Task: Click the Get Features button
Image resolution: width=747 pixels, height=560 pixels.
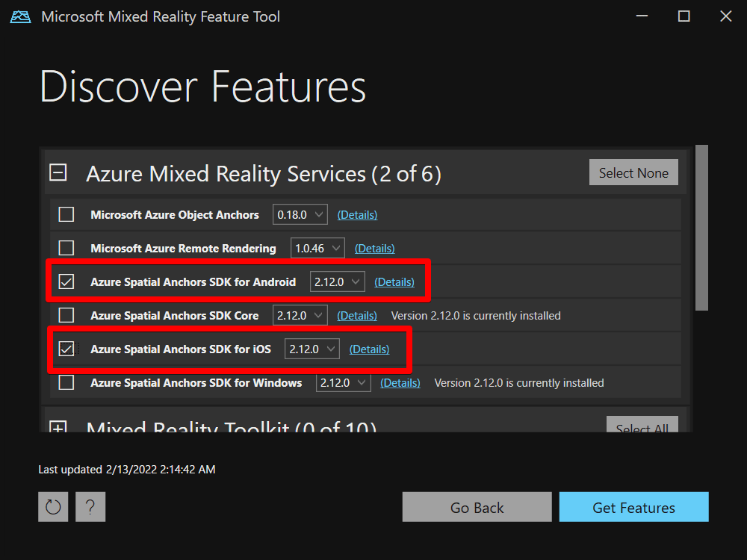Action: (x=633, y=507)
